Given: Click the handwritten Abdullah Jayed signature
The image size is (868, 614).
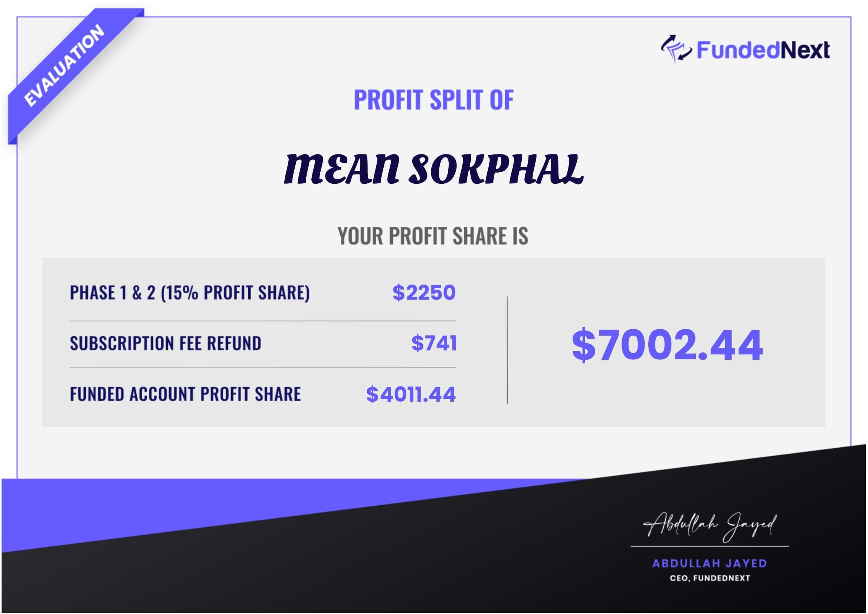Looking at the screenshot, I should (710, 526).
